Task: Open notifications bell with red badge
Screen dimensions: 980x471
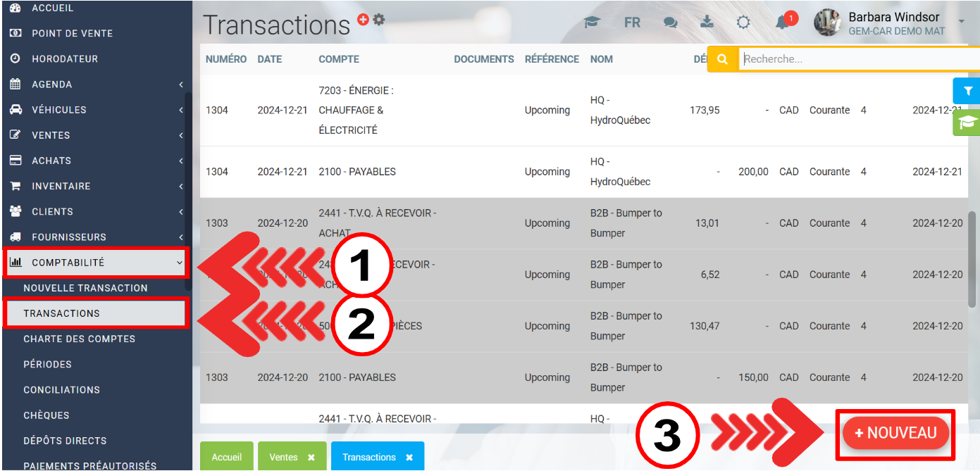Action: [x=783, y=23]
